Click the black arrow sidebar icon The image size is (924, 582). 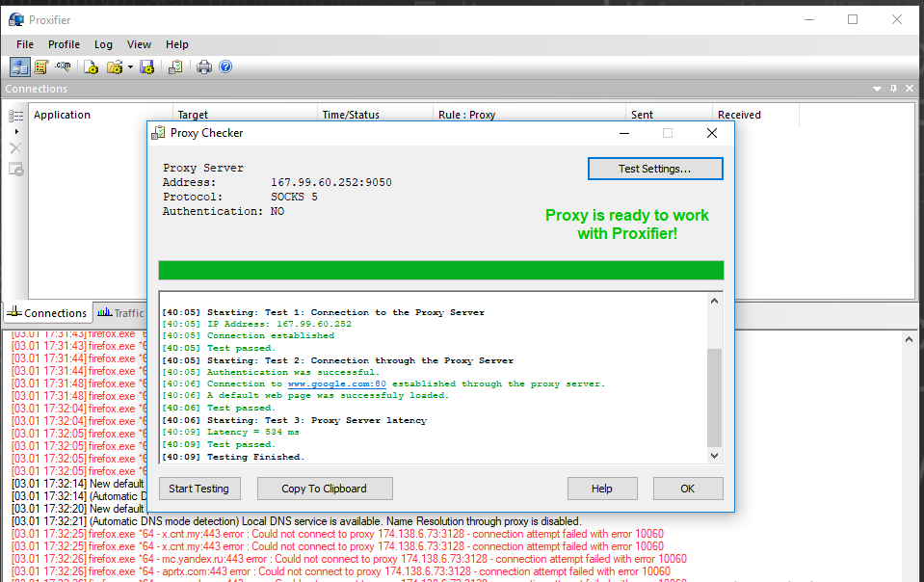pos(16,131)
